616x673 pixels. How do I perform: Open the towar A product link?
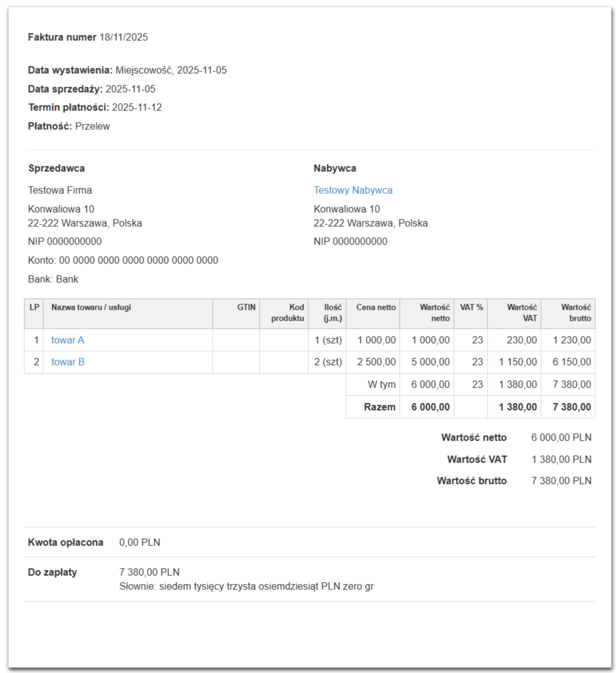(x=68, y=340)
